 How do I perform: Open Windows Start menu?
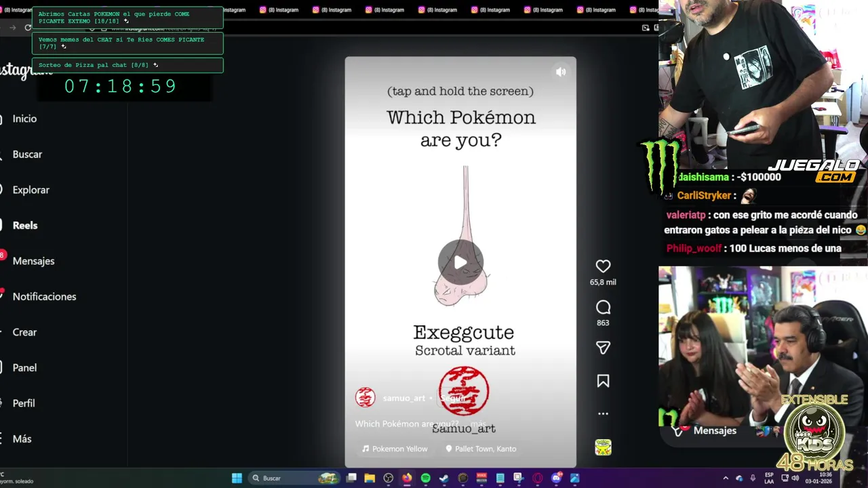point(237,478)
